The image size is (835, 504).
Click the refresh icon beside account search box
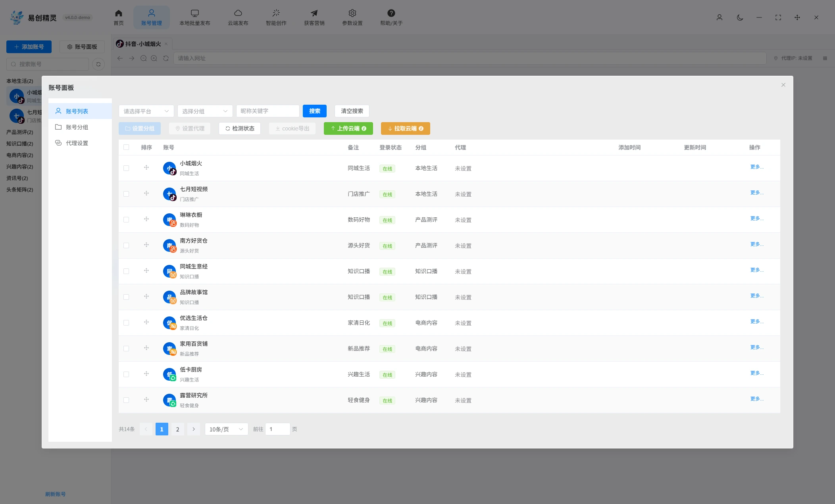[98, 64]
